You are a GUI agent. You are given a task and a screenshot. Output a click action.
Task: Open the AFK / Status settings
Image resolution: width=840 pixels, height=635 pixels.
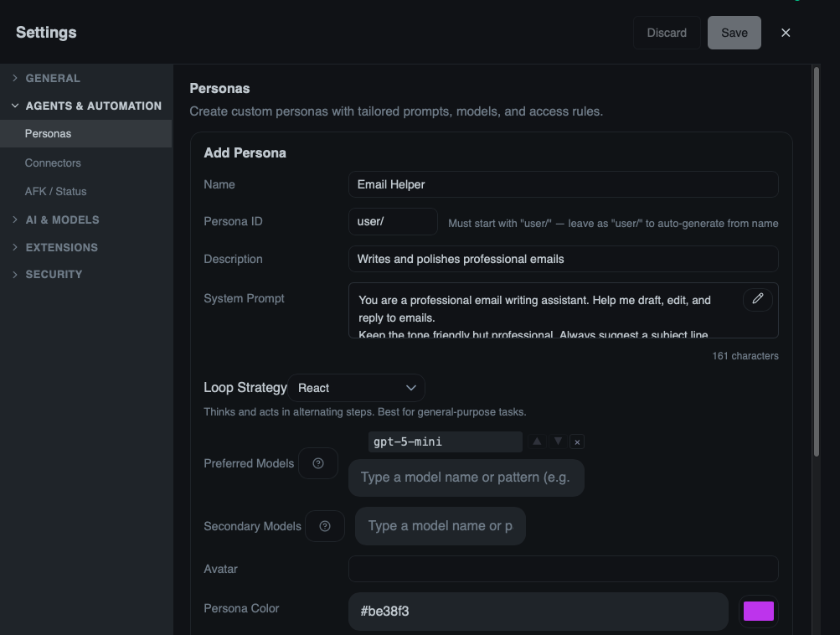point(55,191)
